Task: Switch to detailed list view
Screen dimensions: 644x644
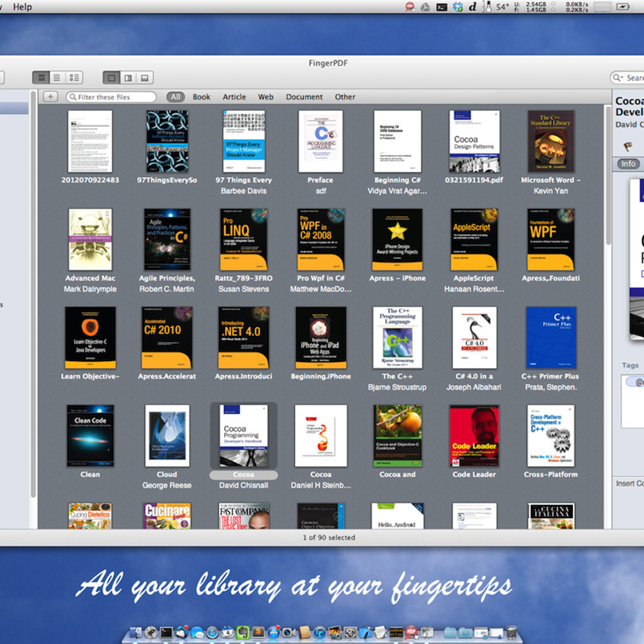Action: point(74,78)
